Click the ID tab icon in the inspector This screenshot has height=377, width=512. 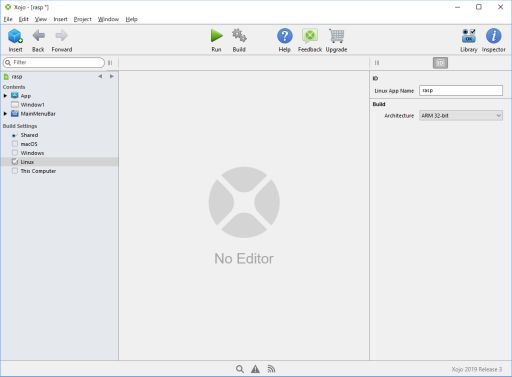click(440, 63)
